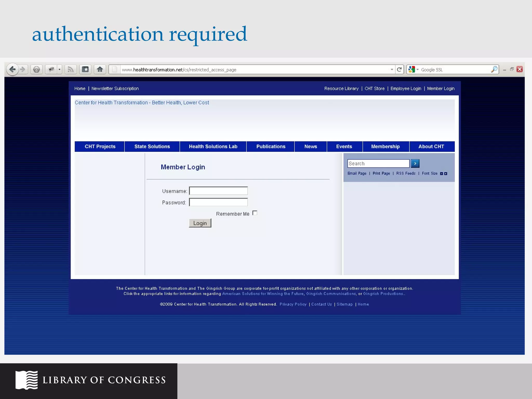Open the Member Login top link
The height and width of the screenshot is (399, 532).
(x=441, y=89)
